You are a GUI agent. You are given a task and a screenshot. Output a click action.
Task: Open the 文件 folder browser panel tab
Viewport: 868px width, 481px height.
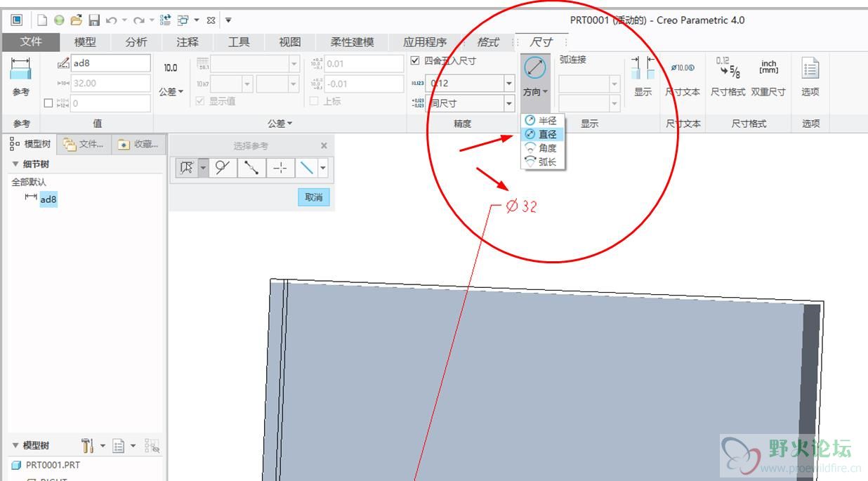(84, 144)
